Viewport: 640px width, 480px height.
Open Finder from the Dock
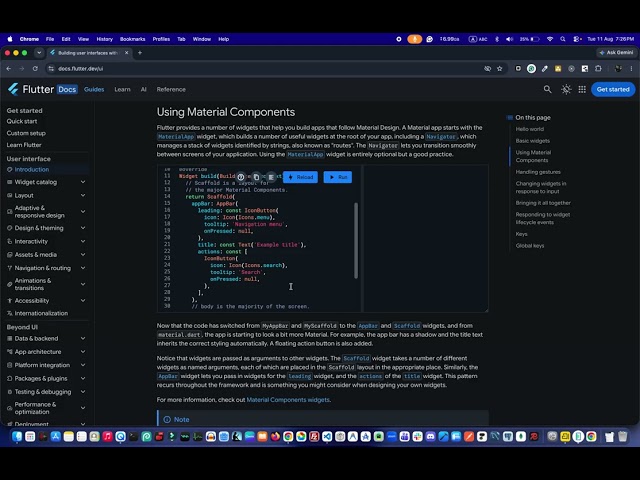[x=17, y=437]
